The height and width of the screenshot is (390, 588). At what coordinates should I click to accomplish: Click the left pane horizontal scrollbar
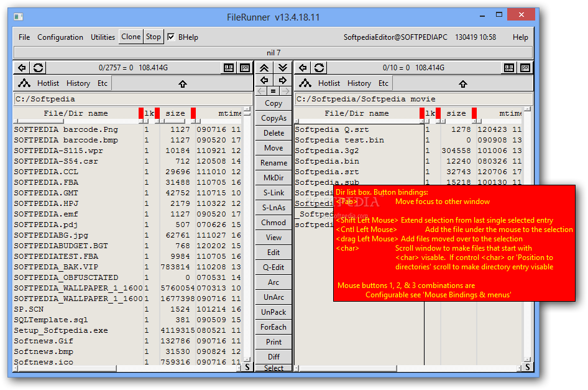[126, 369]
